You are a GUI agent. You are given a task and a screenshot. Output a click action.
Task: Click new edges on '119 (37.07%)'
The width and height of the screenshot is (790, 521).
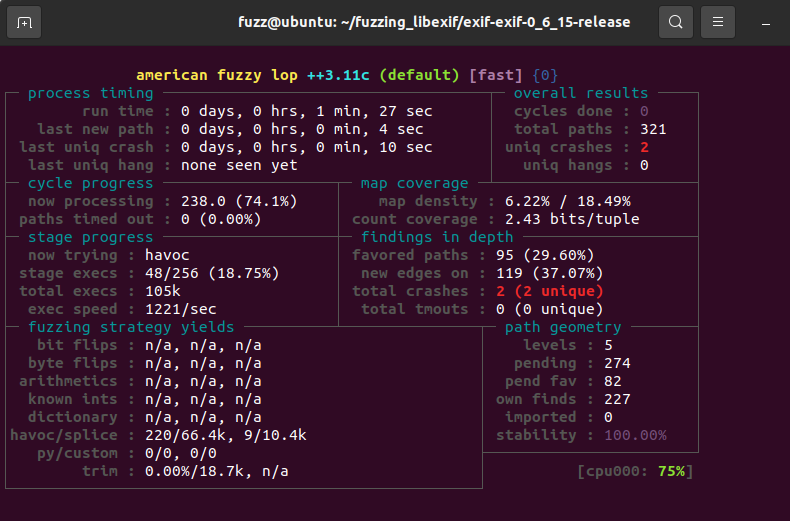[x=550, y=274]
